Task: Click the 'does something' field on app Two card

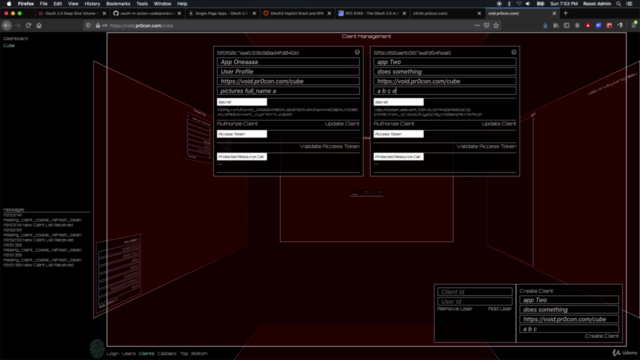Action: pos(445,71)
